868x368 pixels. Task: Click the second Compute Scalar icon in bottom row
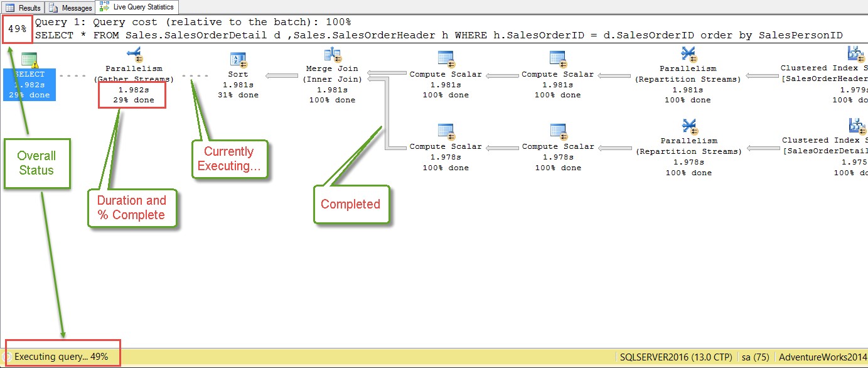point(558,131)
